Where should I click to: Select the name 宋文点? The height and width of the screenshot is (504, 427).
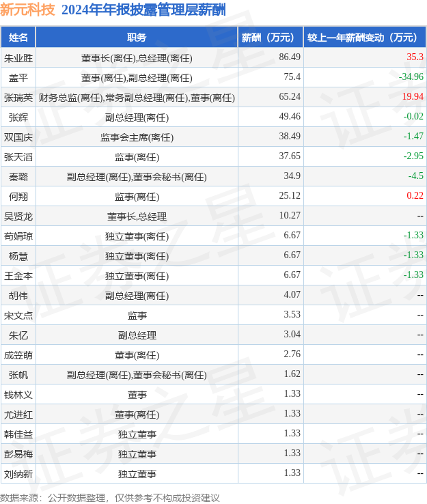18,316
